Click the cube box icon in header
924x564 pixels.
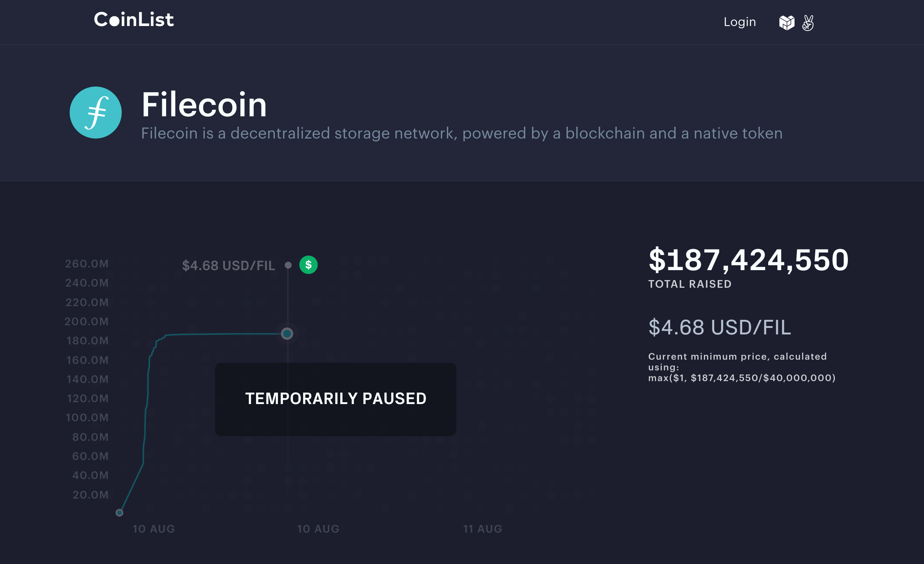[787, 23]
